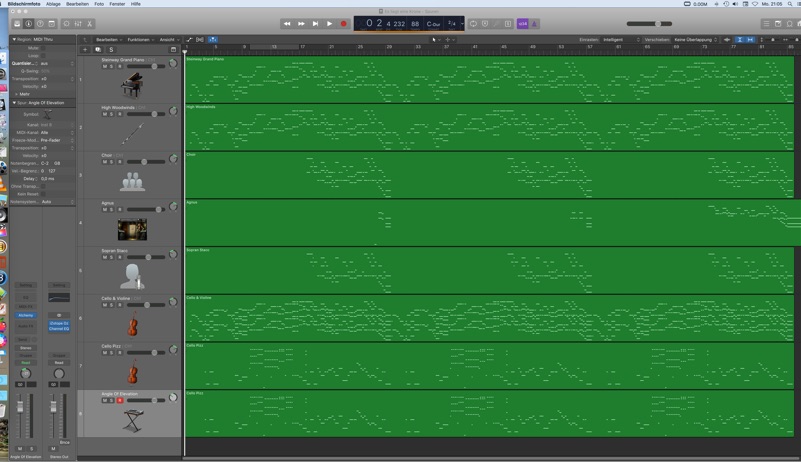The image size is (801, 462).
Task: Expand the Mehr disclosure in Region inspector
Action: (17, 94)
